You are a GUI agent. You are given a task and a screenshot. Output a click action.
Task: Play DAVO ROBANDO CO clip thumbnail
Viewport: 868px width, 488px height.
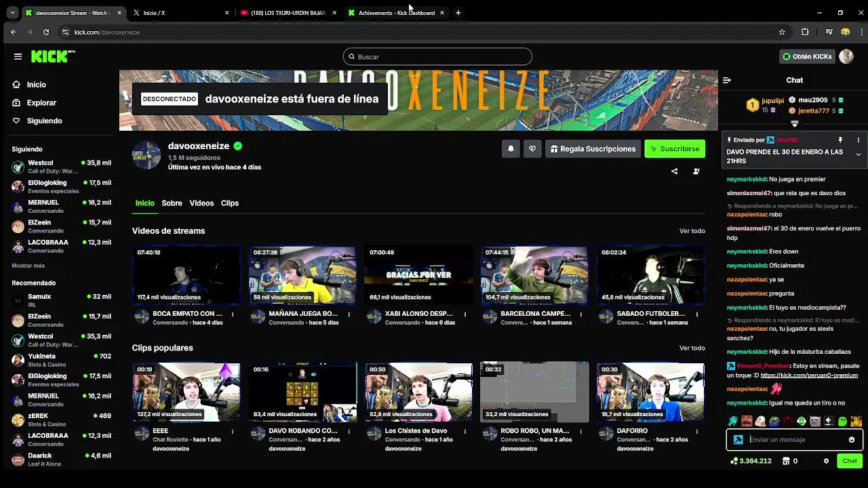coord(302,392)
